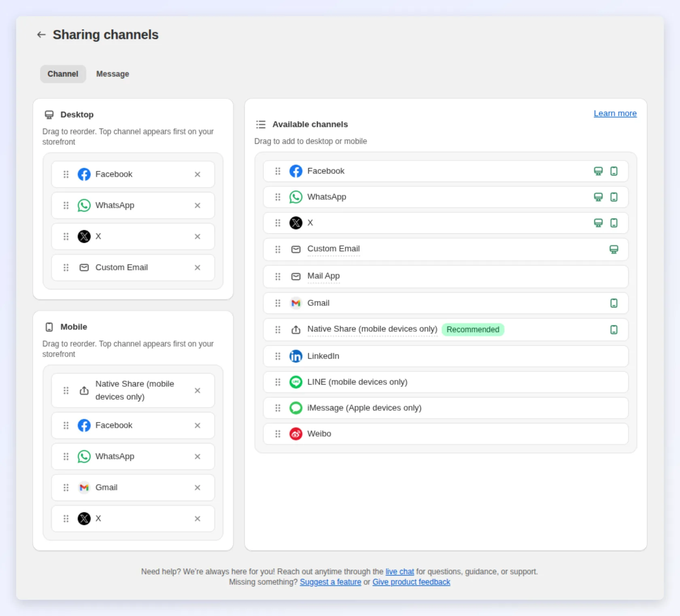Click the Give product feedback link
Viewport: 680px width, 616px height.
tap(411, 582)
